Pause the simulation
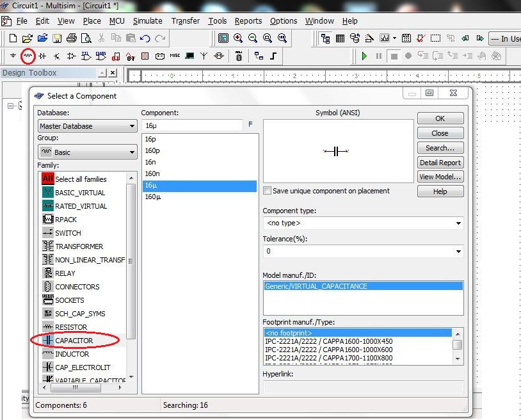The image size is (521, 420). (379, 56)
